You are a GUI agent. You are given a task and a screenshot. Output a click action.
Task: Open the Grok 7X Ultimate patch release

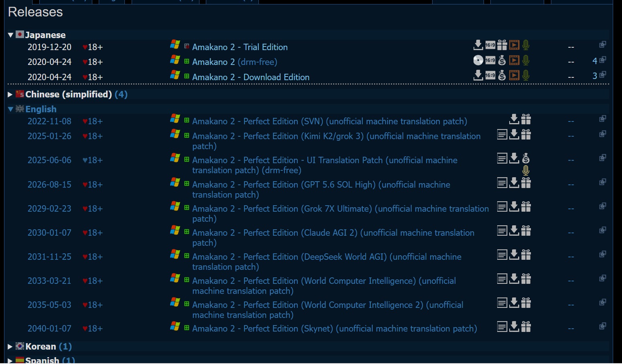click(x=340, y=214)
